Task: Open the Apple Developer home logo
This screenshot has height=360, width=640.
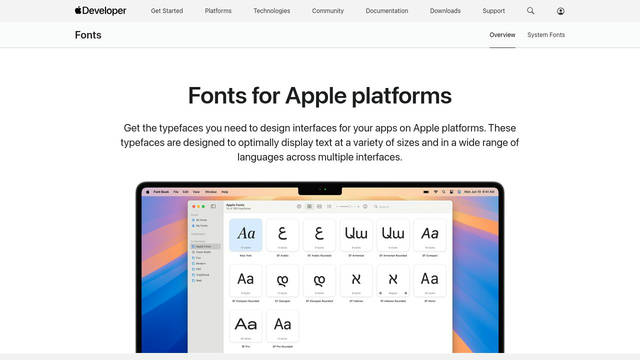Action: pos(100,11)
